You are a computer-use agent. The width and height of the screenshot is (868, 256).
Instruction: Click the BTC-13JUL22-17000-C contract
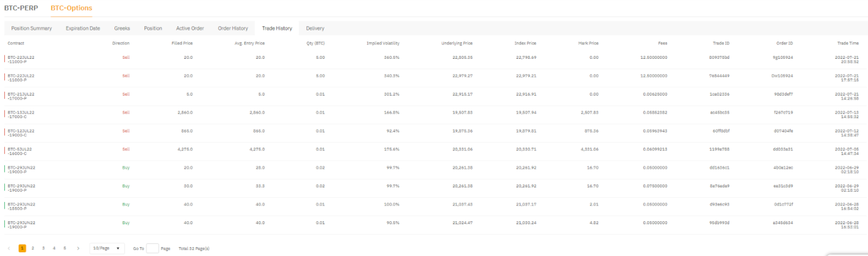pos(21,115)
